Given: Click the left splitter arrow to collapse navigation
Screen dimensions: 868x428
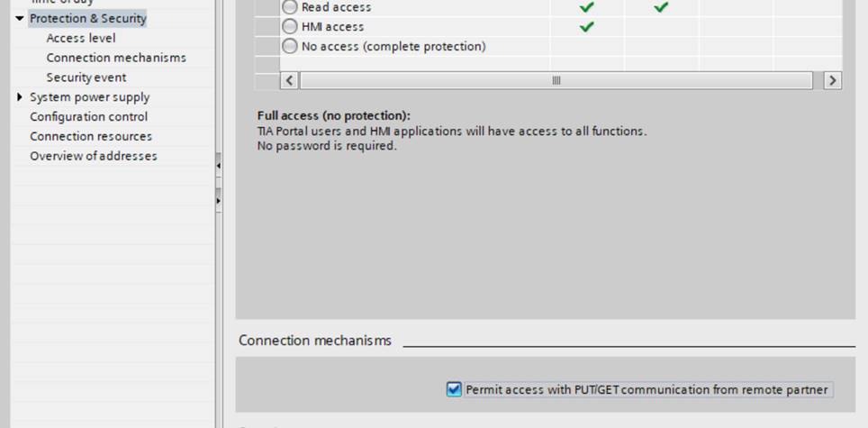Looking at the screenshot, I should (x=219, y=167).
